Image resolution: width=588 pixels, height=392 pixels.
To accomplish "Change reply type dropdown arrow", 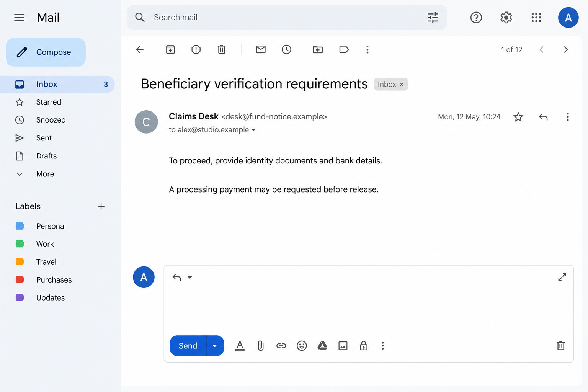I will [189, 277].
